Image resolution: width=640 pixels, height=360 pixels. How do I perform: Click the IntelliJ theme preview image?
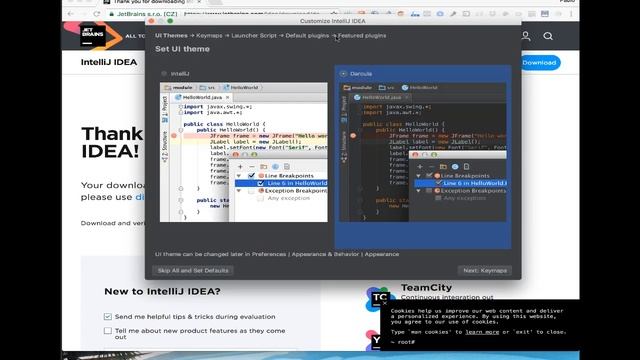pyautogui.click(x=244, y=153)
